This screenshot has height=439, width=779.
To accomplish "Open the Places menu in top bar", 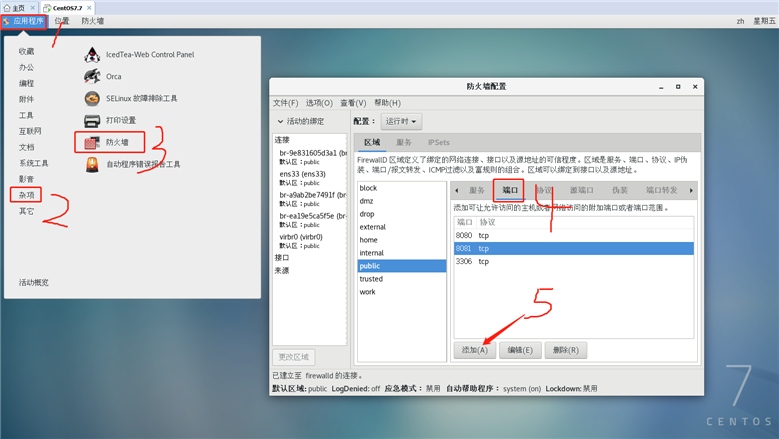I will point(62,21).
